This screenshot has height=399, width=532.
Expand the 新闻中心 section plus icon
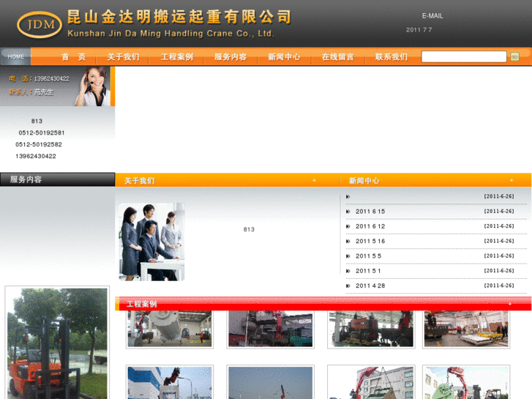pos(512,180)
